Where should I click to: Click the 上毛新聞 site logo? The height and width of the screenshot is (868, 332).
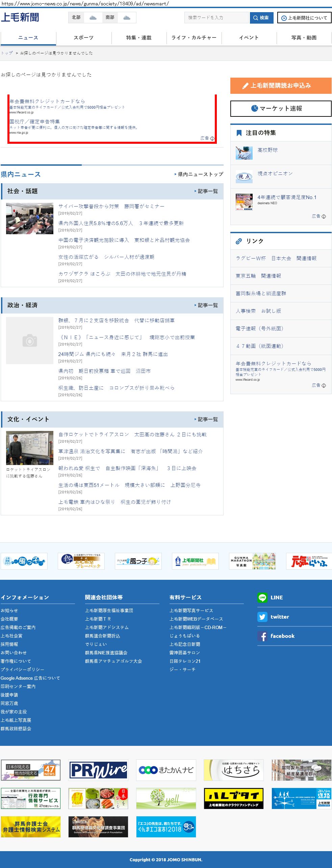click(20, 17)
